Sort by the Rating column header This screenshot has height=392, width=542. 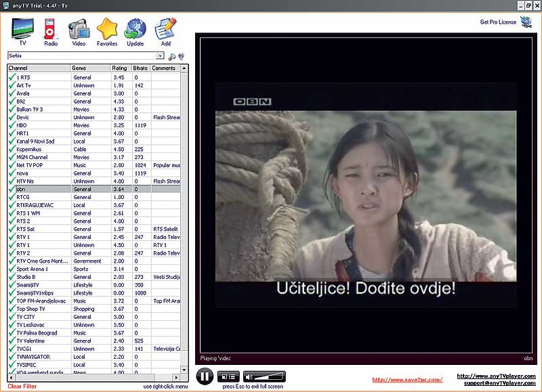coord(121,68)
